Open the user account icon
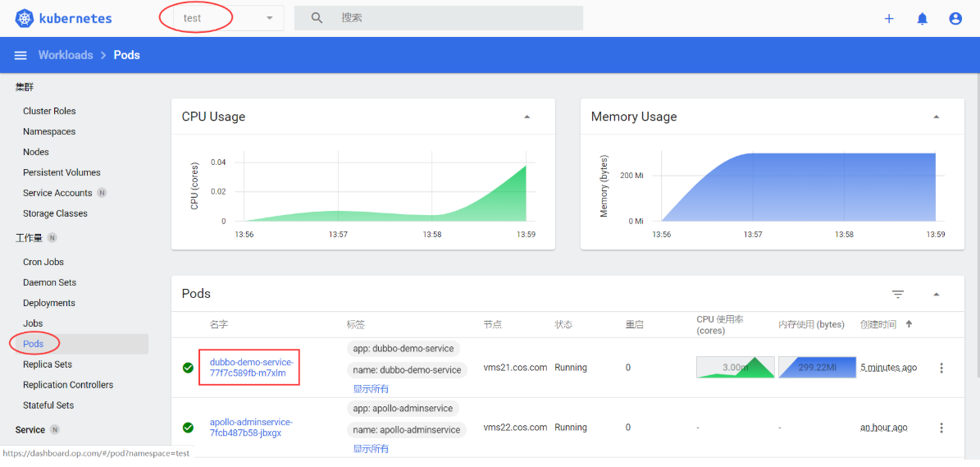Viewport: 980px width, 467px height. [x=955, y=18]
